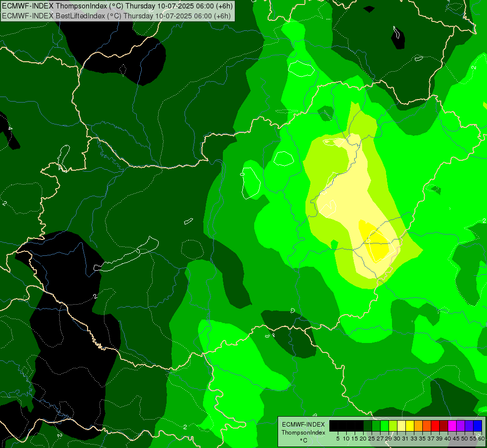Screen dimensions: 487x448
Task: Click the legend tick label '60'
Action: 481,439
